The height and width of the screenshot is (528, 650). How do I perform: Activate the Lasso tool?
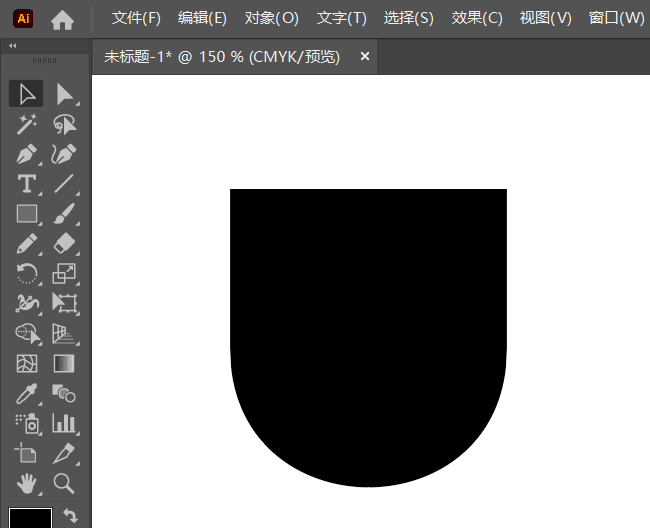click(65, 124)
